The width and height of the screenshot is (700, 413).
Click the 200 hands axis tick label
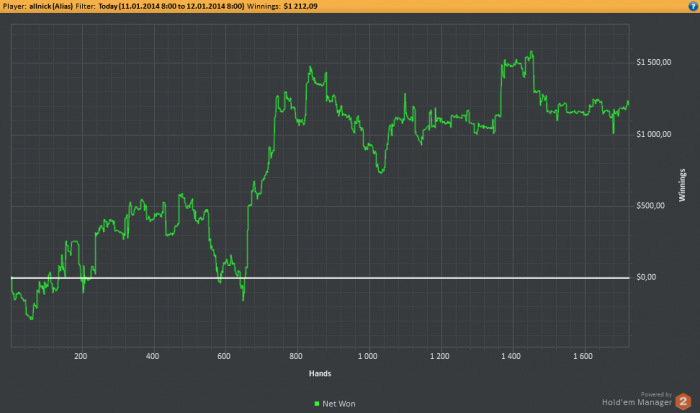point(81,356)
